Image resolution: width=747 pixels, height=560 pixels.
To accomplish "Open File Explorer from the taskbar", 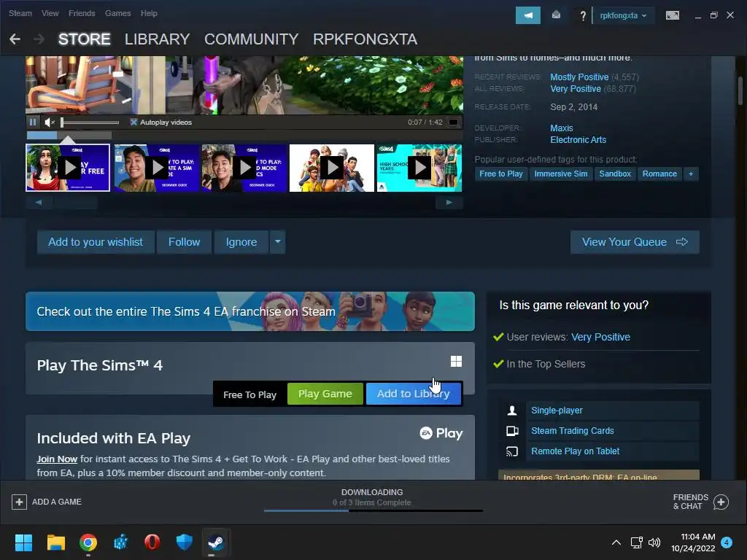I will [55, 542].
